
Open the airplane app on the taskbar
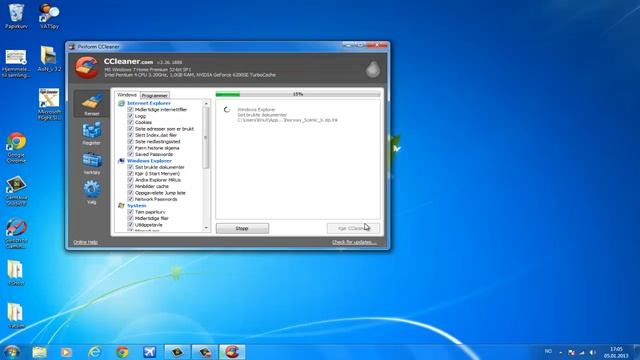tap(149, 352)
